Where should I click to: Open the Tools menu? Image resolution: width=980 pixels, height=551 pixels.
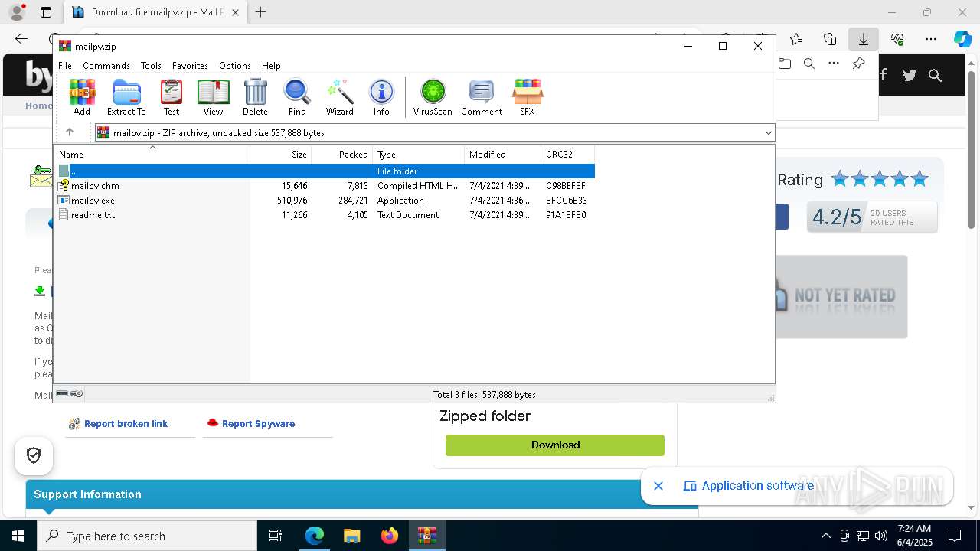(151, 66)
